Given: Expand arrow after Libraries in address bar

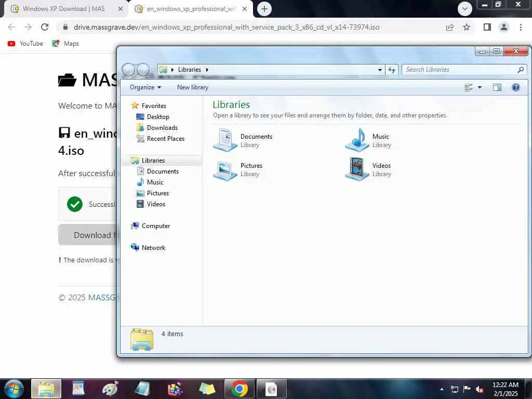Looking at the screenshot, I should [x=207, y=70].
